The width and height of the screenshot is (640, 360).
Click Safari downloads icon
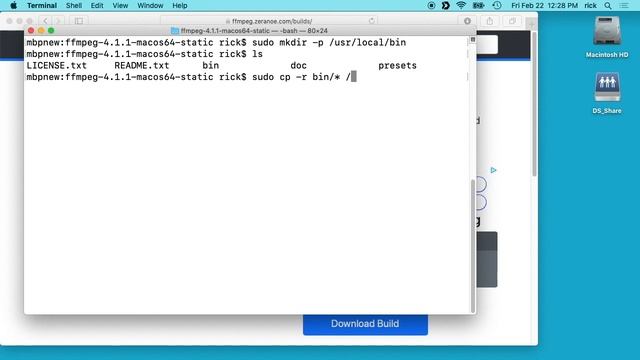(x=467, y=21)
